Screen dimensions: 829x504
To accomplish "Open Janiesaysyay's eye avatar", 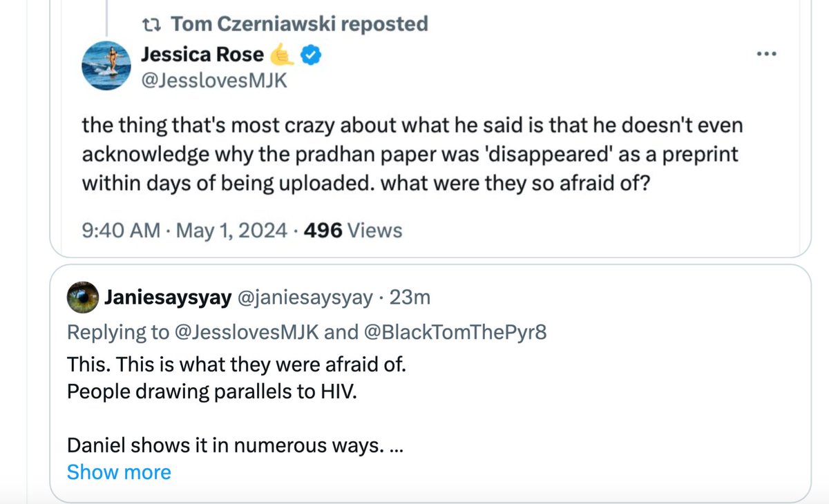I will pyautogui.click(x=82, y=298).
